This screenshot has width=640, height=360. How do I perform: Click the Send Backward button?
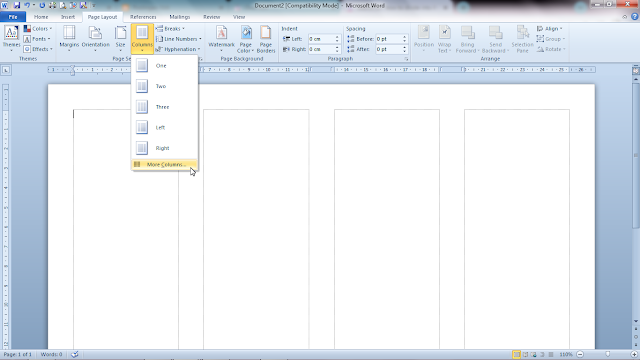pyautogui.click(x=495, y=39)
